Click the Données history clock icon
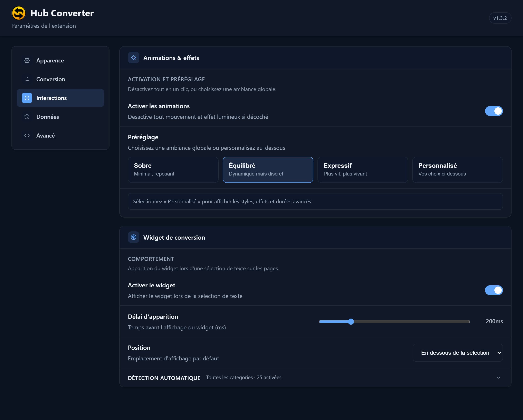Viewport: 523px width, 420px height. [27, 117]
